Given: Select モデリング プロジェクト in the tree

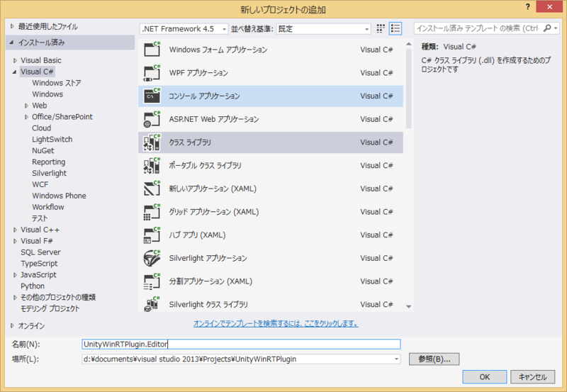Looking at the screenshot, I should [50, 308].
